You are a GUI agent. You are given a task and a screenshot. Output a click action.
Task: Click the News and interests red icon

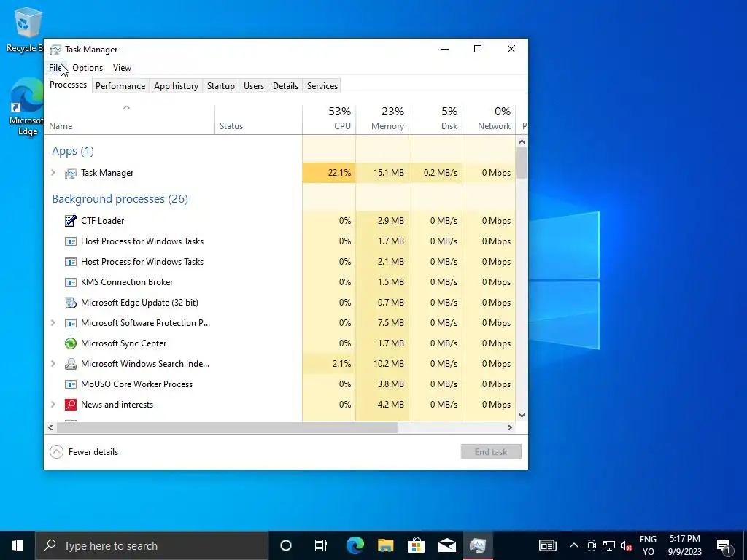coord(71,405)
